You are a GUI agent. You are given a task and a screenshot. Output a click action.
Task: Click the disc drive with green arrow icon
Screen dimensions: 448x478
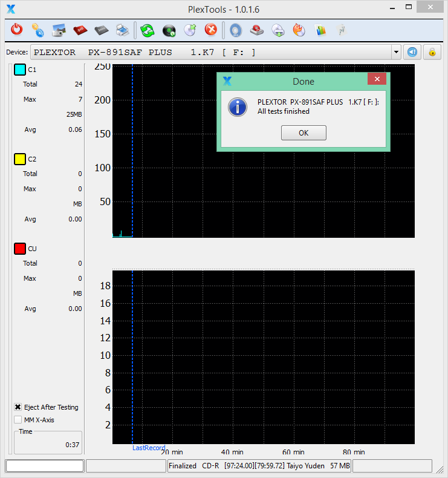pyautogui.click(x=278, y=30)
